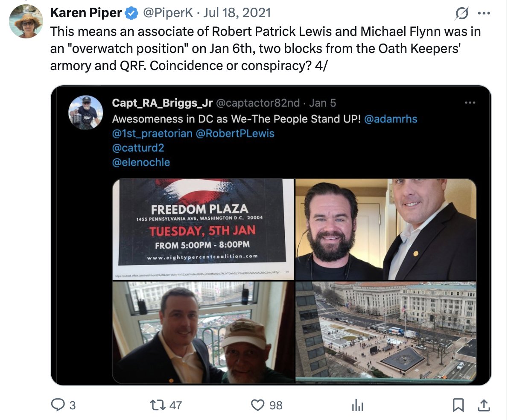
Task: Open the share upload icon
Action: tap(484, 405)
